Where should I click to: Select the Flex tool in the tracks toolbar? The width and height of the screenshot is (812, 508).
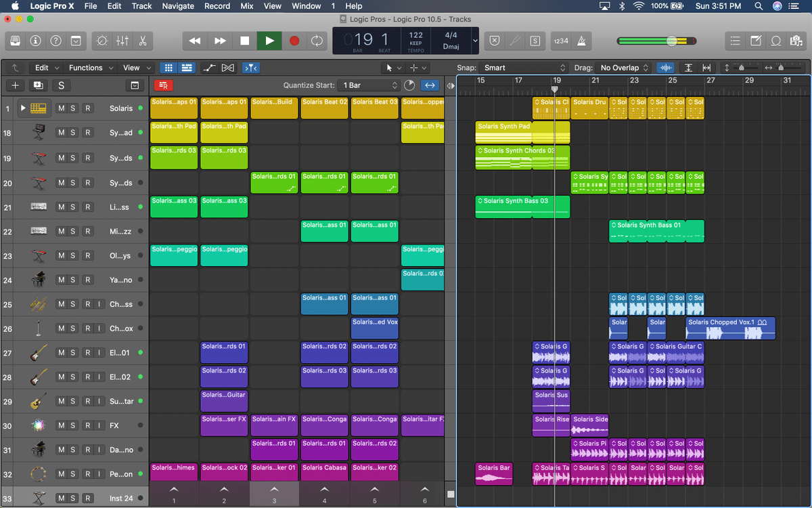coord(228,68)
